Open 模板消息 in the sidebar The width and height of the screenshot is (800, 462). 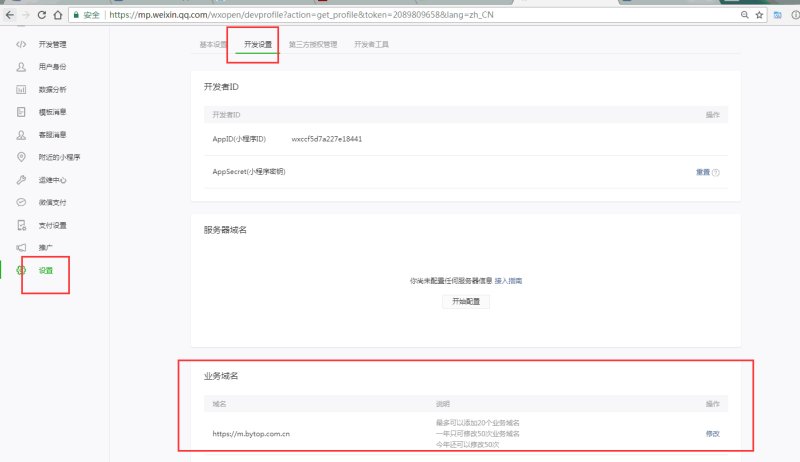click(x=52, y=112)
